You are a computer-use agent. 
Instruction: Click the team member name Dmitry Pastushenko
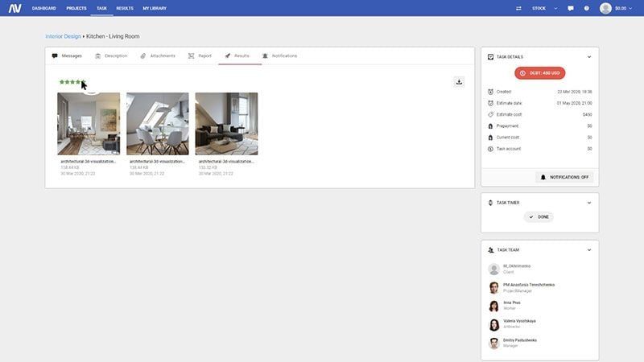click(x=520, y=340)
